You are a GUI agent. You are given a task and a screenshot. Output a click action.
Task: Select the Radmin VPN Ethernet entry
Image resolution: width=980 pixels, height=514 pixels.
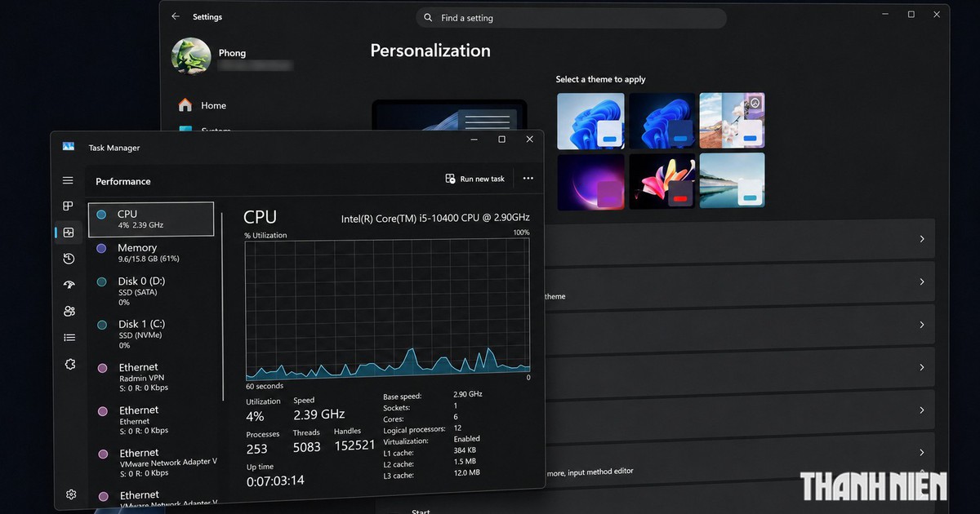151,377
